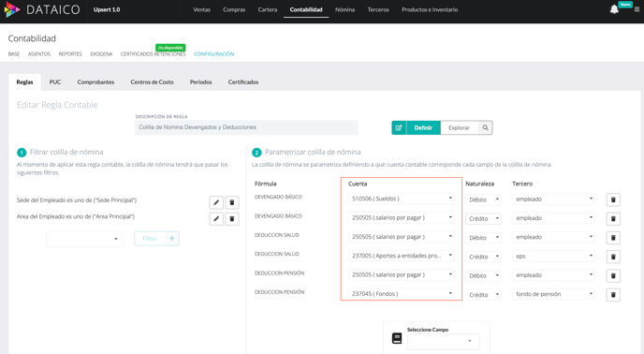
Task: Switch to the Certificados tab
Action: (x=243, y=82)
